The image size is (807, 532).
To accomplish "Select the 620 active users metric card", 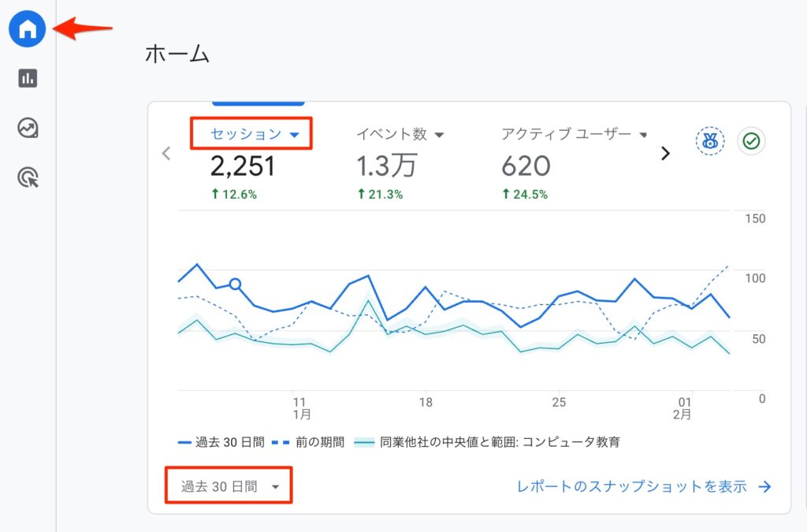I will (526, 166).
